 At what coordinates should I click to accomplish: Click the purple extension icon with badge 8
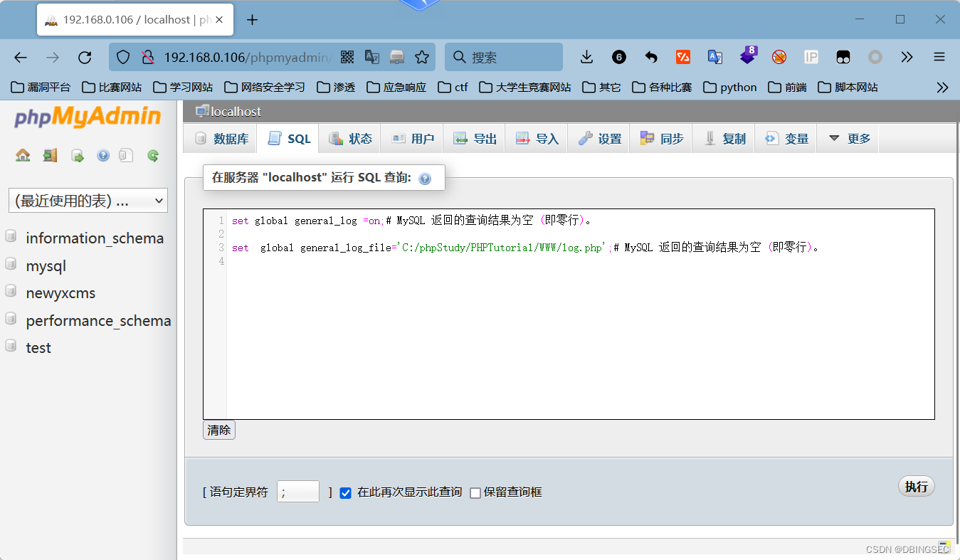748,56
